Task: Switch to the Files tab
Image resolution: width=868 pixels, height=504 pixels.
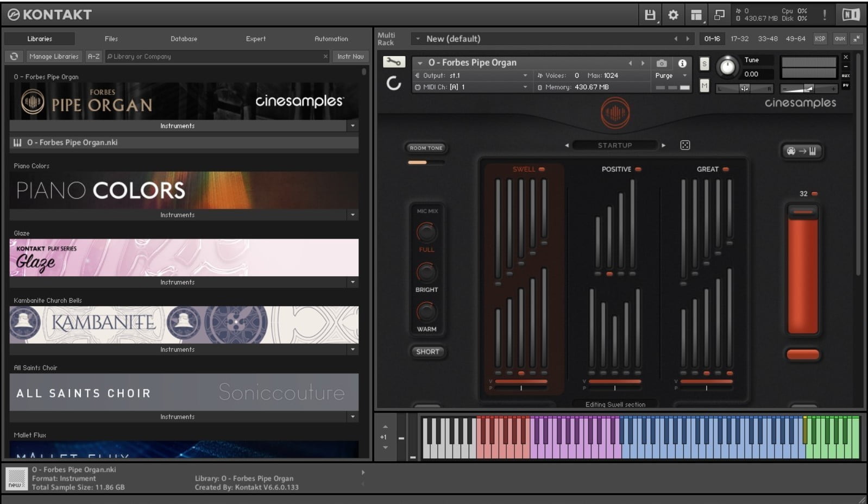Action: (x=111, y=39)
